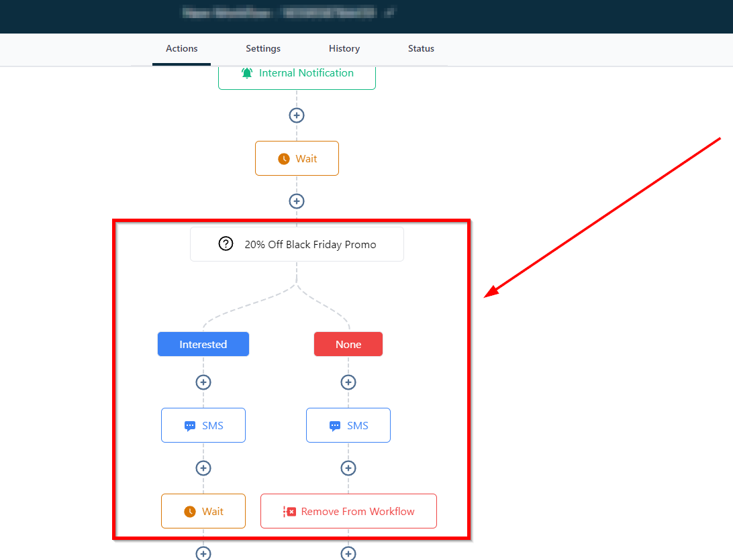
Task: Select the None branch
Action: pyautogui.click(x=348, y=344)
